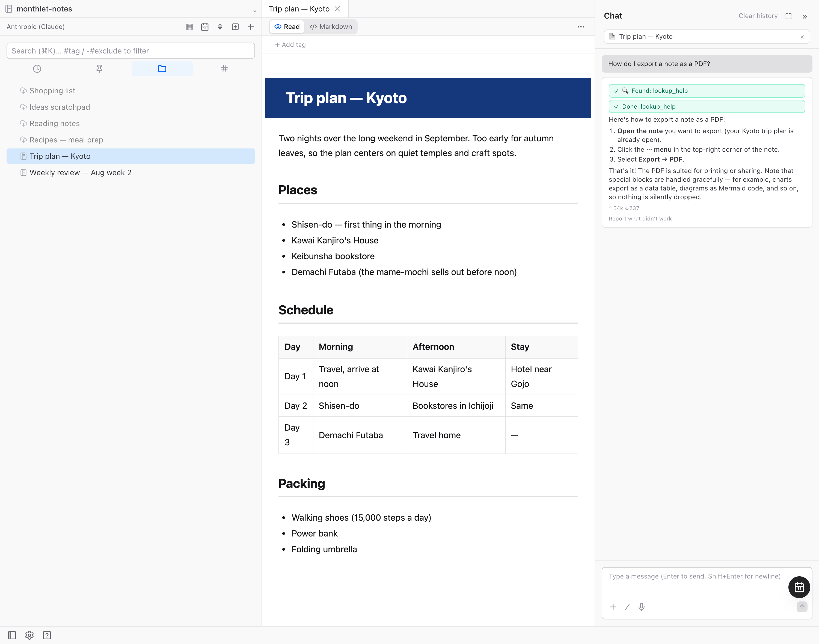Remove the Trip plan — Kyoto context chip
Image resolution: width=819 pixels, height=644 pixels.
point(802,37)
